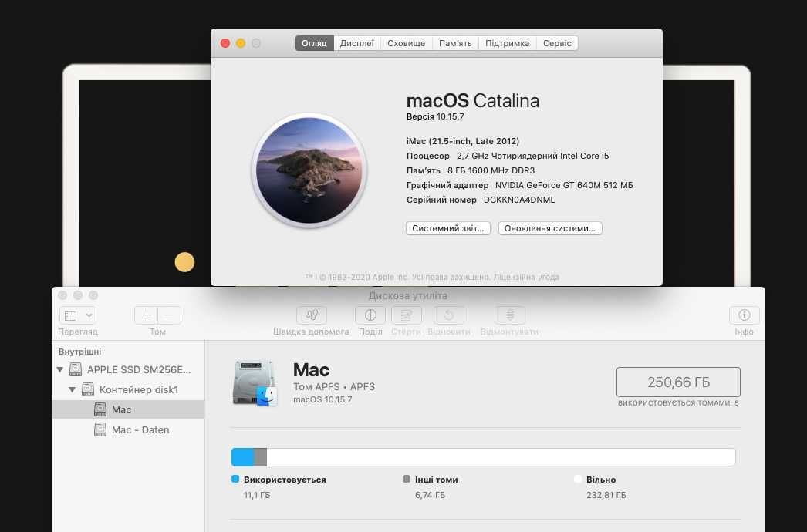Click the Відмонтувати unmount icon

pyautogui.click(x=509, y=315)
